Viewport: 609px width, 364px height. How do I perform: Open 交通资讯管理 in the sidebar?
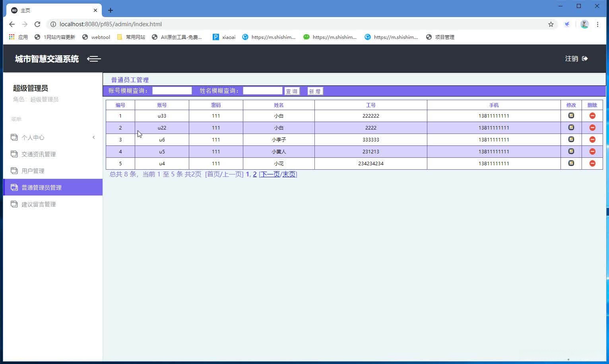pyautogui.click(x=39, y=154)
